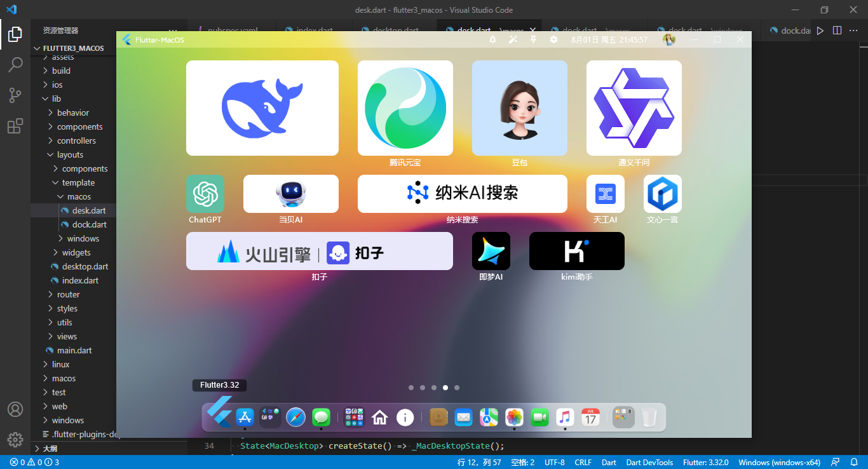The width and height of the screenshot is (868, 469).
Task: Open ChatGPT app icon
Action: (x=205, y=194)
